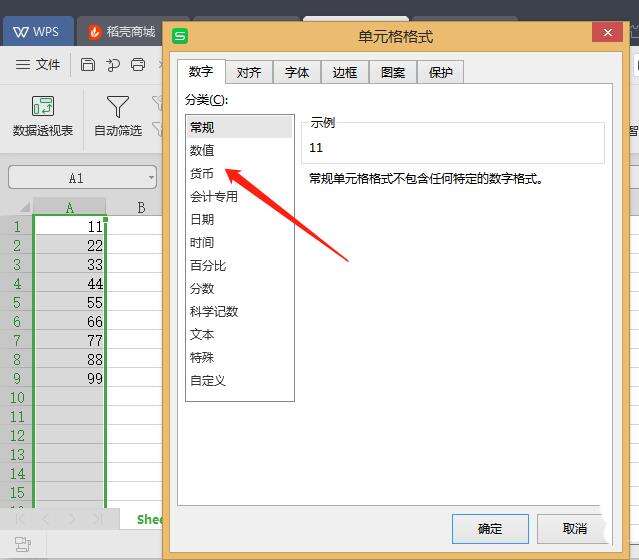
Task: Click the print icon in toolbar
Action: click(138, 64)
